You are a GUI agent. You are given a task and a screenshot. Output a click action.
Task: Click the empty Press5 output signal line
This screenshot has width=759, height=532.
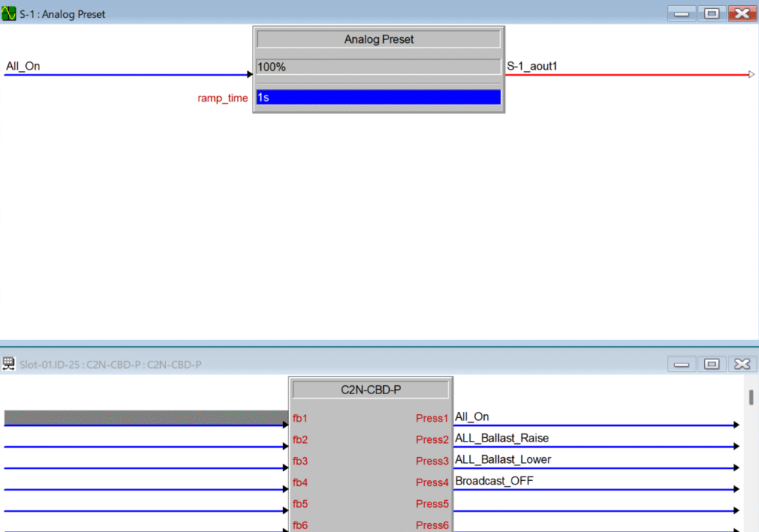pos(593,510)
